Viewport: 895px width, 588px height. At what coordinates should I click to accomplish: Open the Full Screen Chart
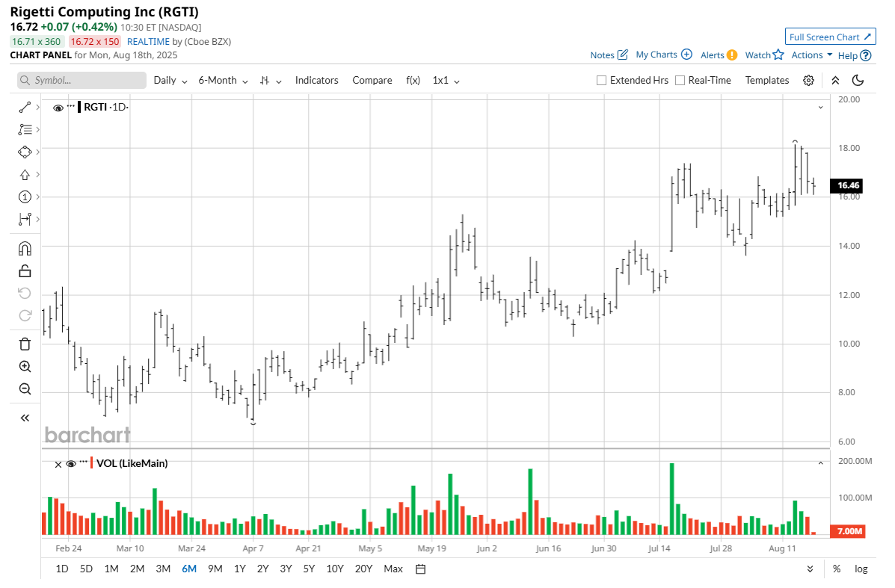831,37
